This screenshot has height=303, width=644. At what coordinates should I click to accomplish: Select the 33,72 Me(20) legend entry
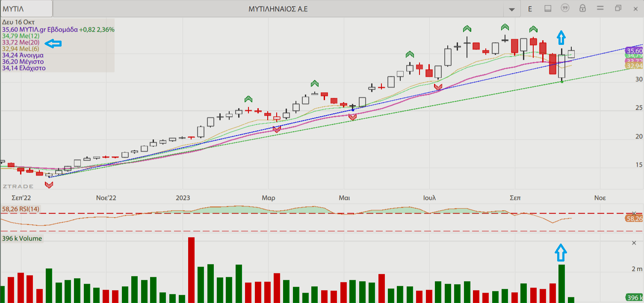[21, 42]
